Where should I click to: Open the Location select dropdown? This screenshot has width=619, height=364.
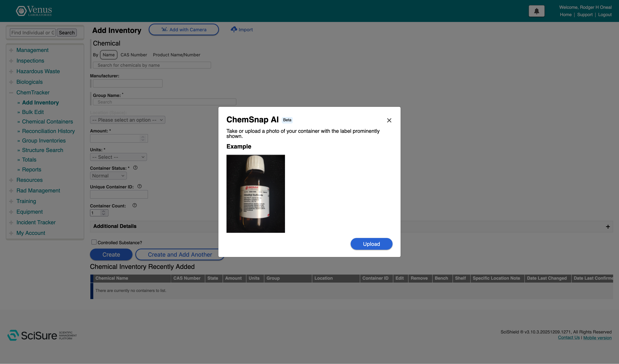tap(127, 120)
